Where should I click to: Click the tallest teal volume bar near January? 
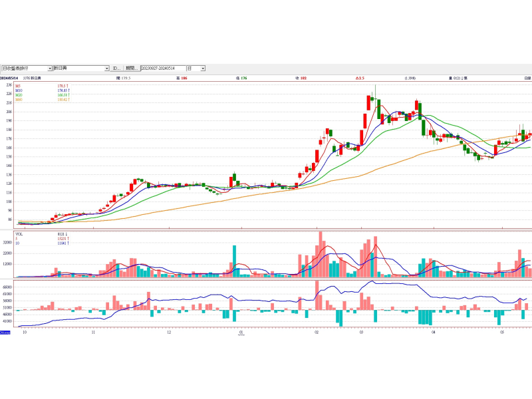(x=234, y=261)
